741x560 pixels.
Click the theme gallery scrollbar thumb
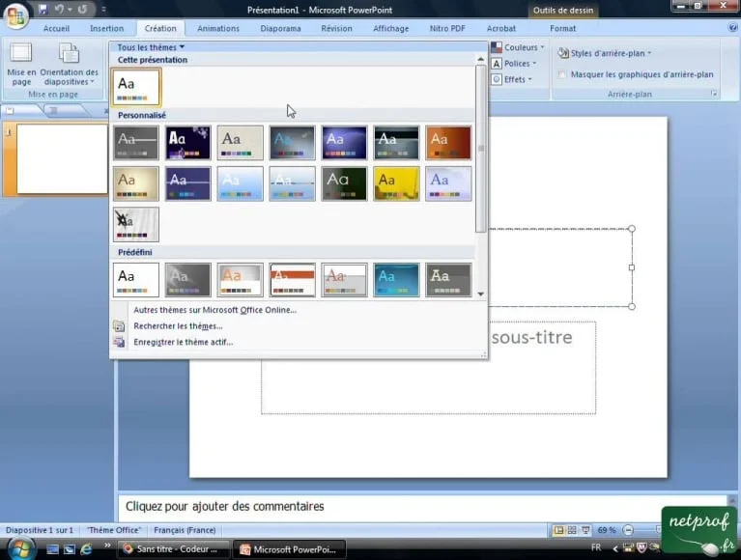[x=480, y=149]
